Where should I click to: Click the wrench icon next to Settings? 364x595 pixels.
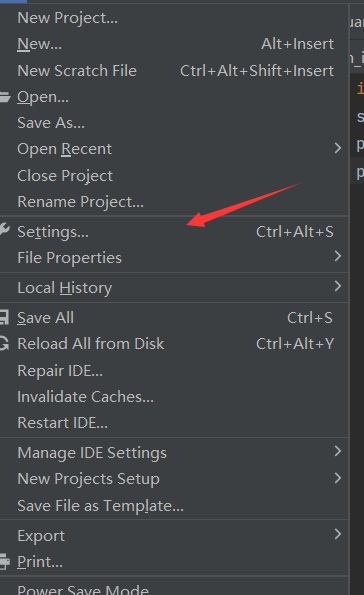(5, 230)
